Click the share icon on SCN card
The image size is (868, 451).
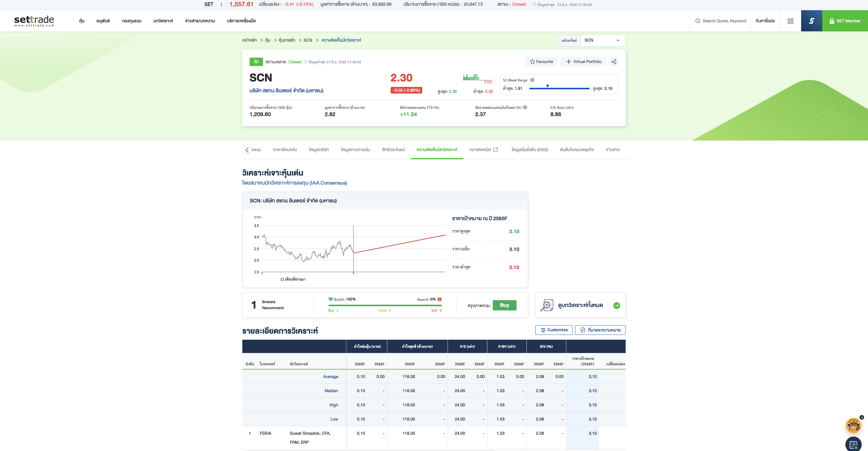[x=614, y=62]
